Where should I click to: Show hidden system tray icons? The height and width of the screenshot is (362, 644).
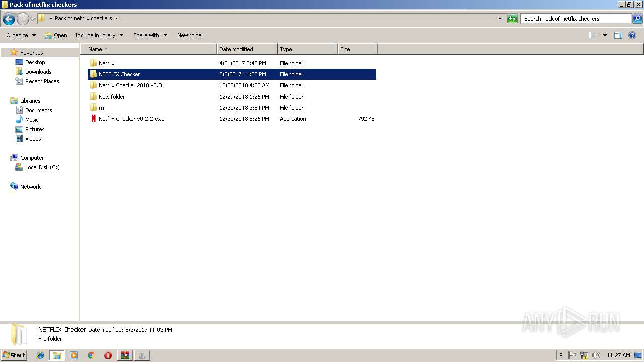561,355
